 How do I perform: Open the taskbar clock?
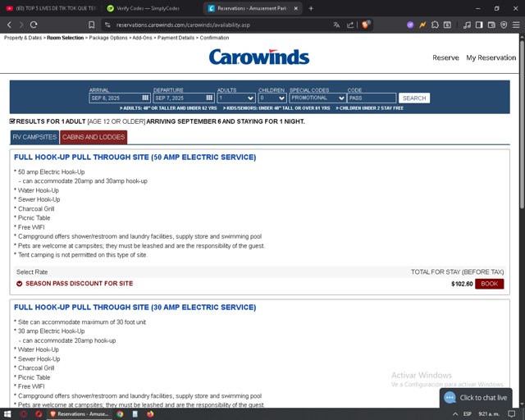[489, 414]
